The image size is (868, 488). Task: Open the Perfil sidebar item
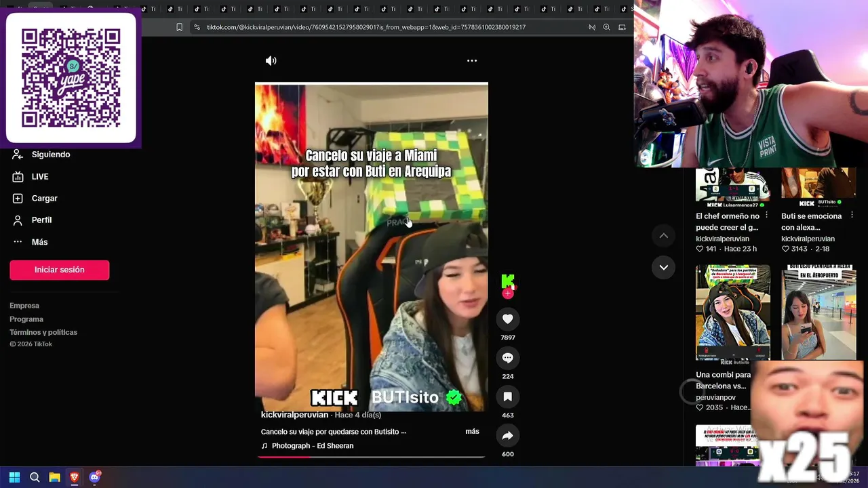click(33, 220)
